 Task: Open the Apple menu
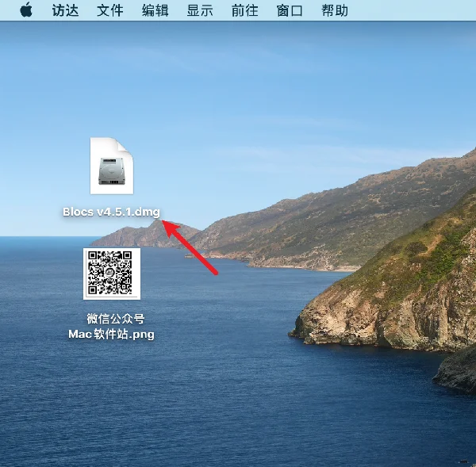pos(26,10)
